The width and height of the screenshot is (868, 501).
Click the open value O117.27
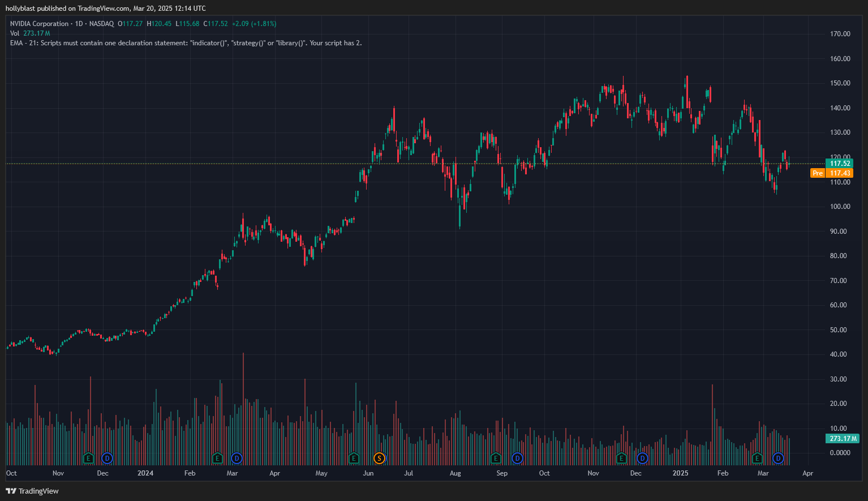(130, 24)
